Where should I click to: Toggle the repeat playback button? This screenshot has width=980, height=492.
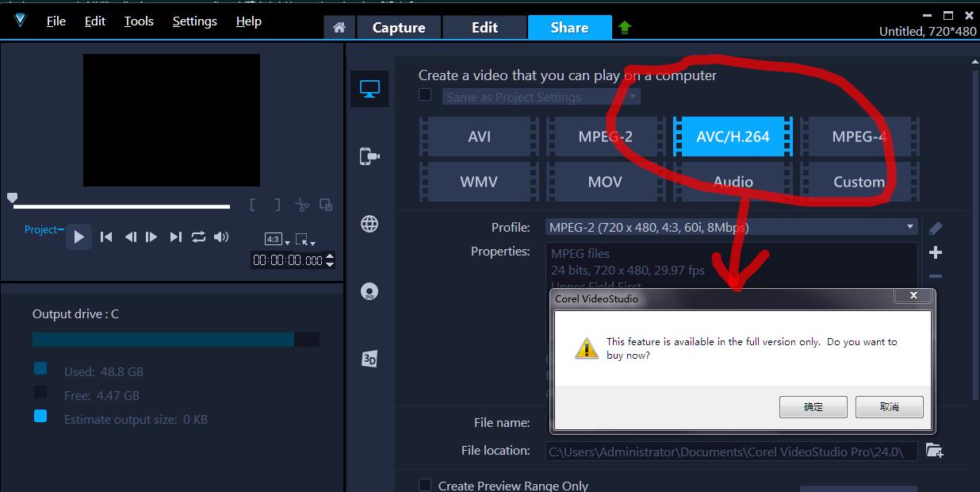tap(198, 236)
